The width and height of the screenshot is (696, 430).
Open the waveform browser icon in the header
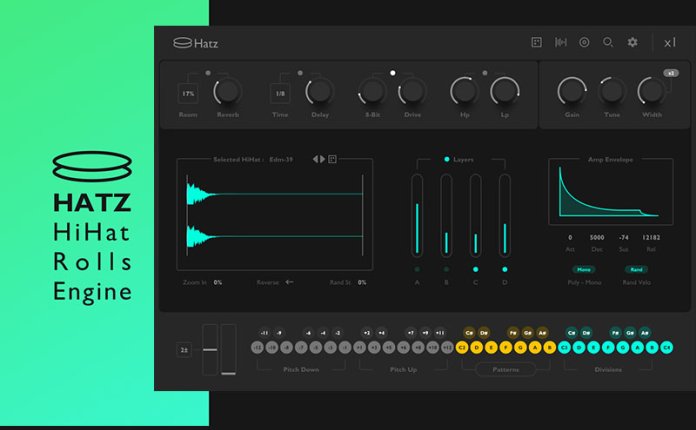click(561, 42)
